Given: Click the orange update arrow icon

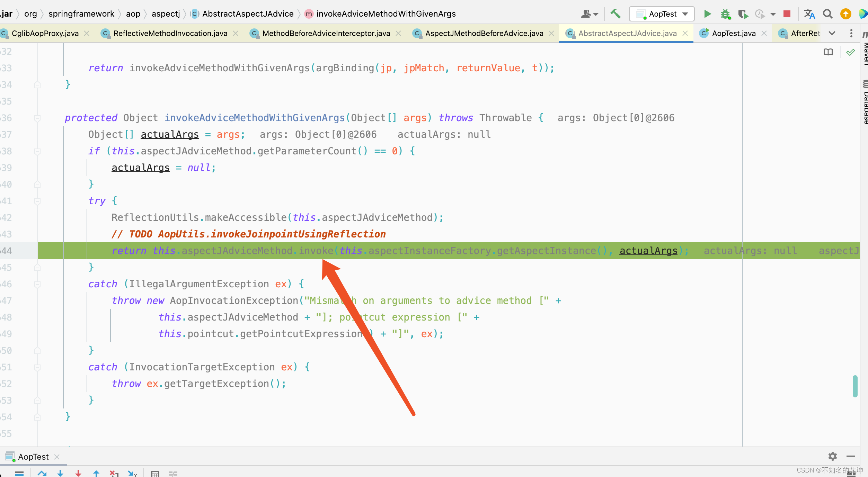Looking at the screenshot, I should coord(846,14).
